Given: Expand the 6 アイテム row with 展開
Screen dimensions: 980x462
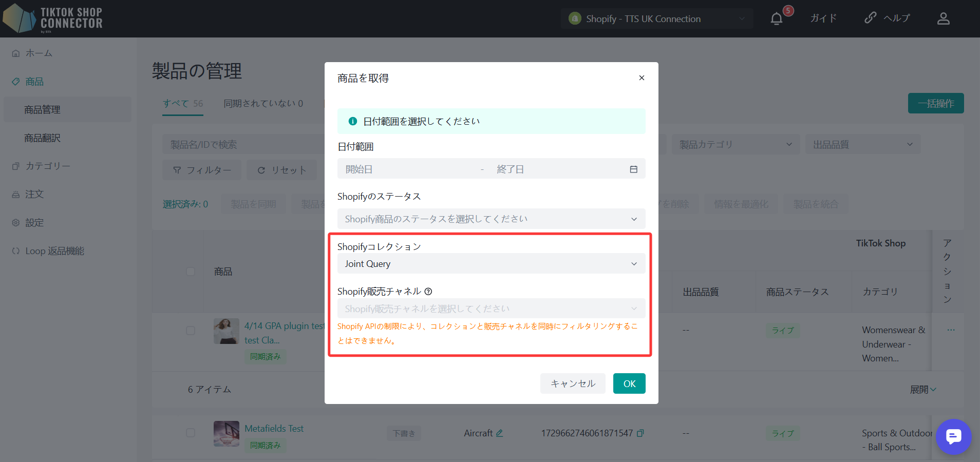Looking at the screenshot, I should pyautogui.click(x=923, y=390).
